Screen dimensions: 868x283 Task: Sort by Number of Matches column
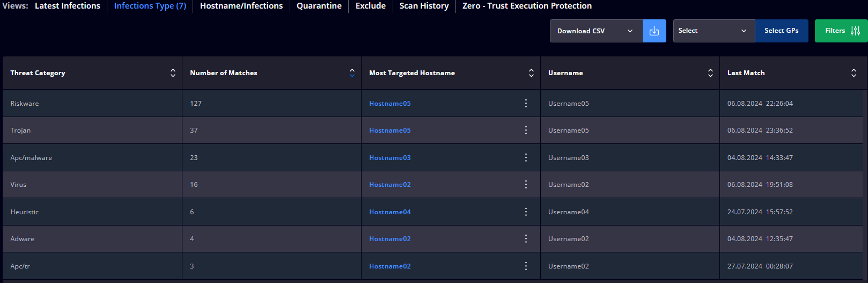pyautogui.click(x=352, y=73)
